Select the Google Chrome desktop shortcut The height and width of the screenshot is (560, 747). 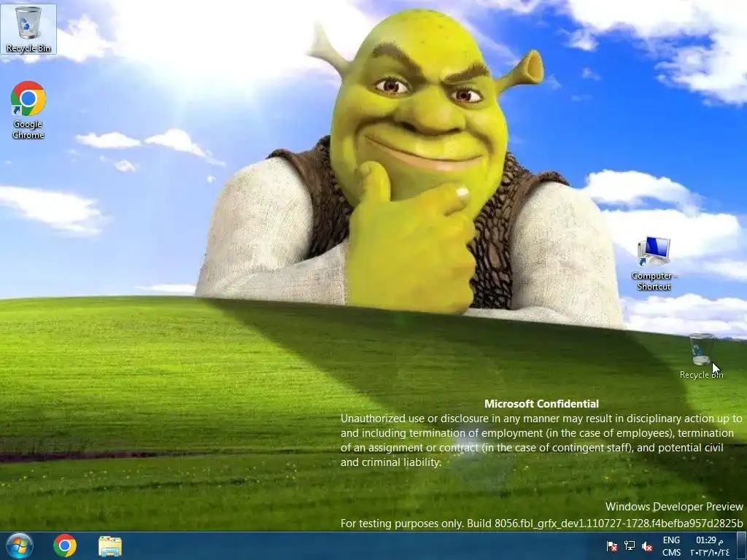coord(28,110)
